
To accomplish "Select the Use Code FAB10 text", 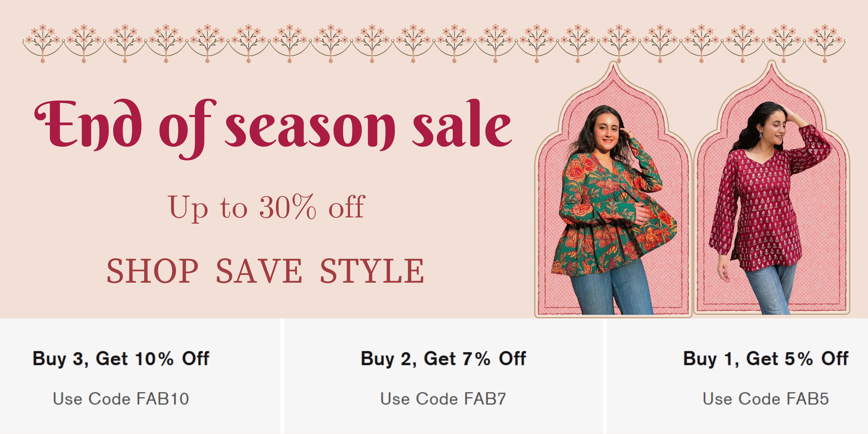I will [121, 399].
